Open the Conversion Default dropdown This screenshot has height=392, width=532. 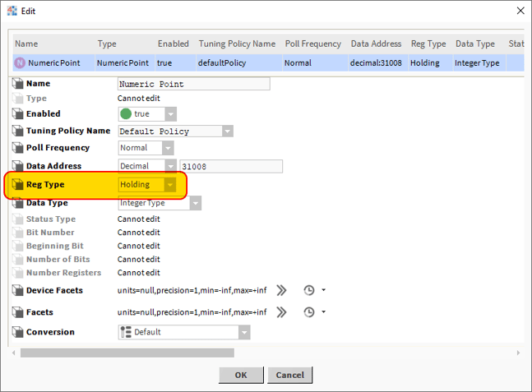(244, 332)
